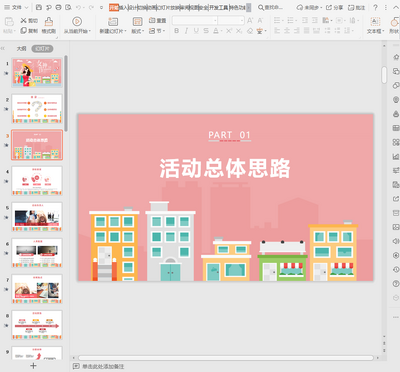Screen dimensions: 400x372
Task: Open the font size combo box
Action: click(x=231, y=21)
